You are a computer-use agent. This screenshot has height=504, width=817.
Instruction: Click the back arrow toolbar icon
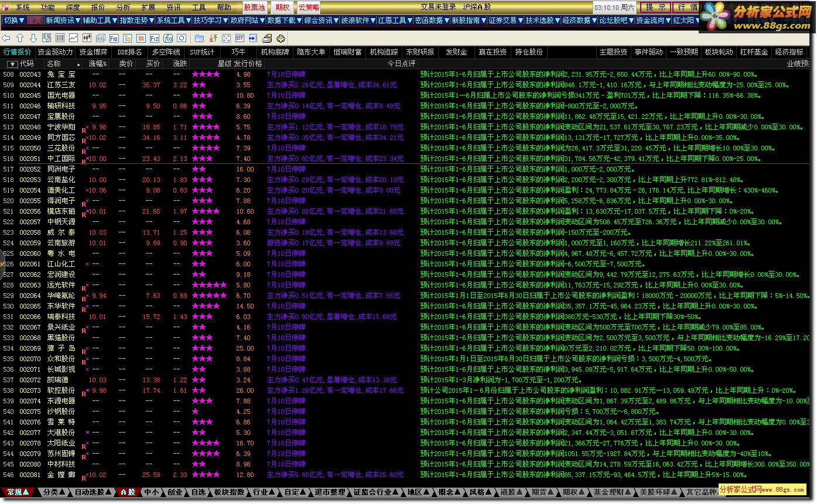tap(6, 38)
